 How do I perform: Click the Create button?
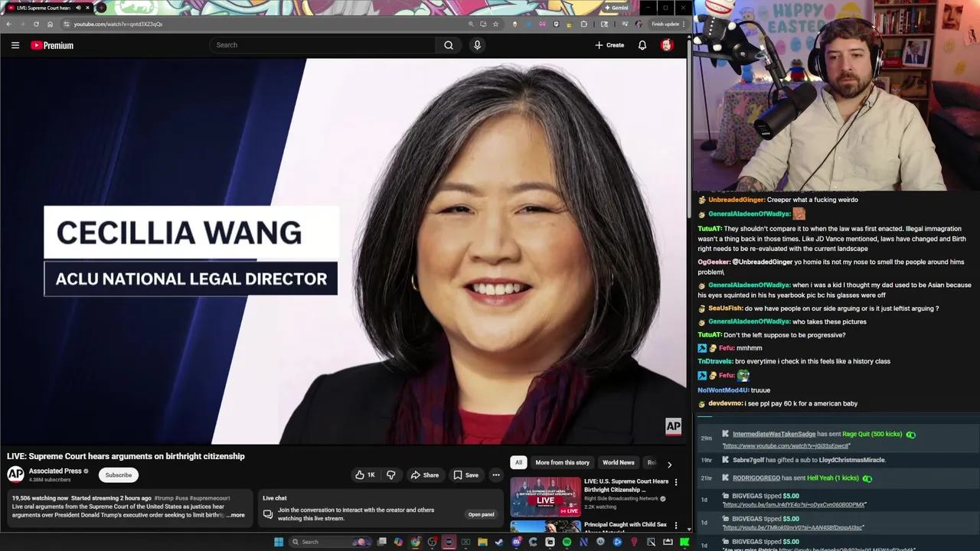coord(609,45)
